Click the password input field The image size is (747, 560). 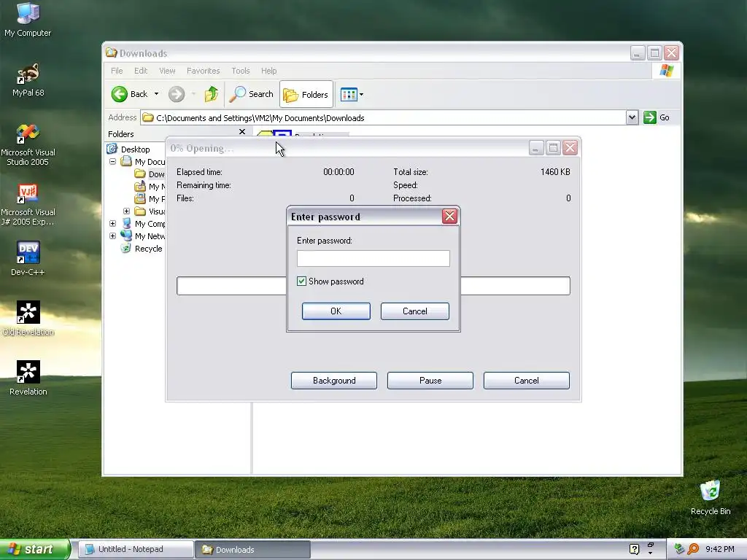[x=373, y=258]
